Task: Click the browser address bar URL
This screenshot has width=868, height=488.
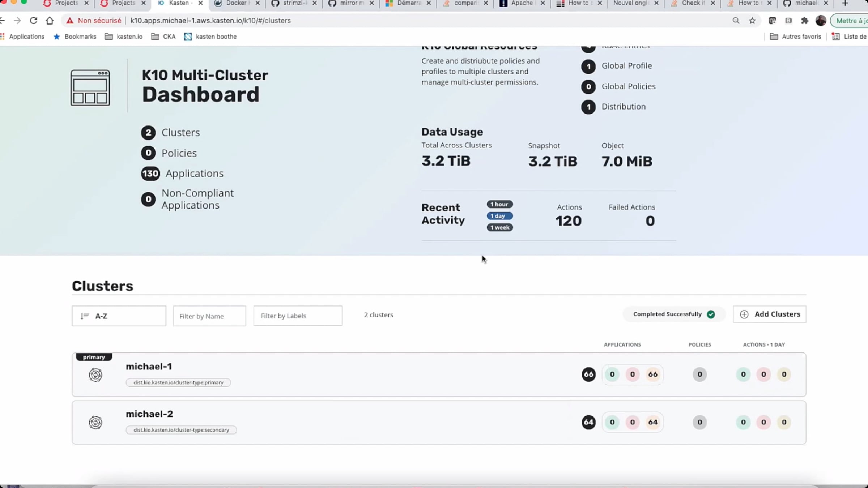Action: coord(210,21)
